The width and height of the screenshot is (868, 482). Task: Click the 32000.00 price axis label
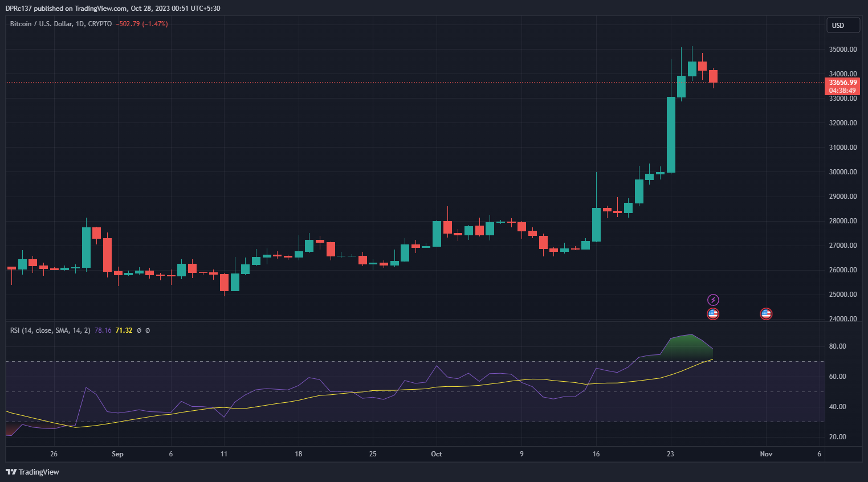(843, 123)
